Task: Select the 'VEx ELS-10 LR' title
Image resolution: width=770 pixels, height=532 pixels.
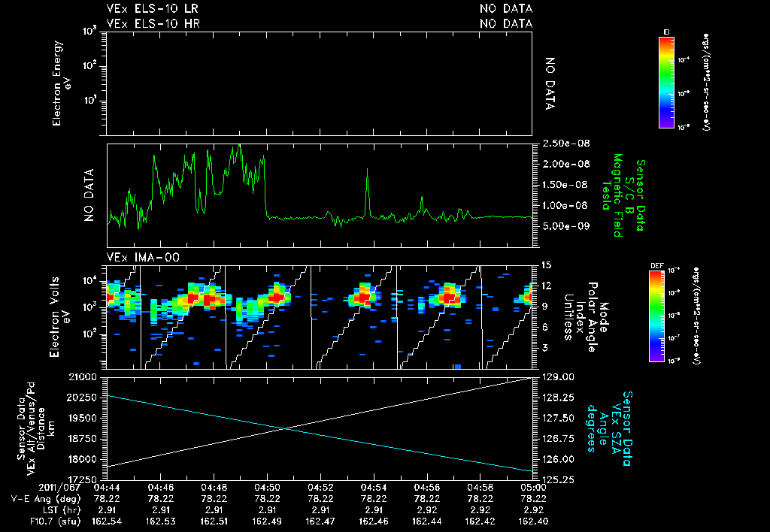Action: 152,8
